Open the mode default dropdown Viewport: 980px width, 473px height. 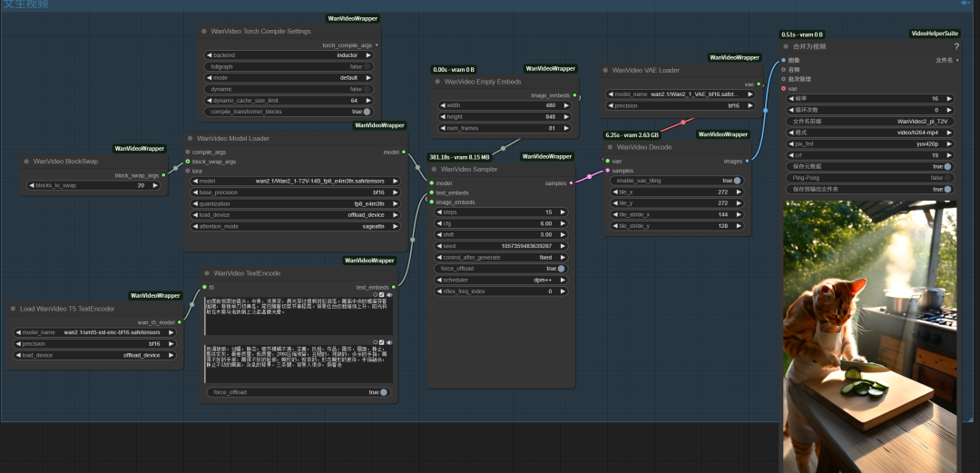pyautogui.click(x=289, y=77)
